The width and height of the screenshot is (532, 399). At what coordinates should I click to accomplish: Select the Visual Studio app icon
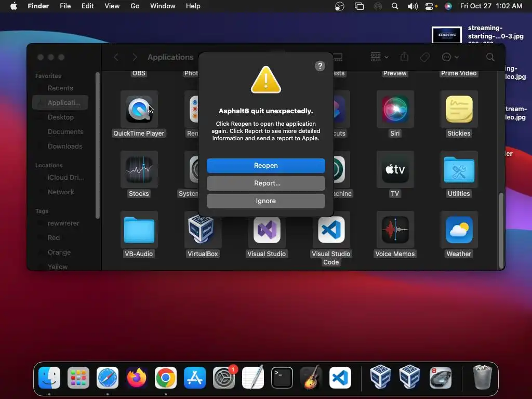point(267,230)
